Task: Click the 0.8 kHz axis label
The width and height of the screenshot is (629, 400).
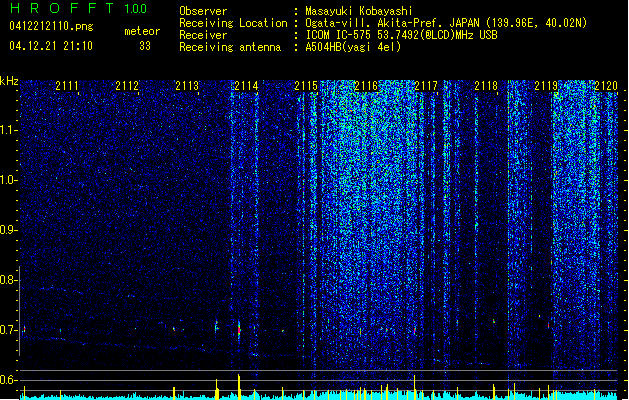Action: tap(8, 280)
